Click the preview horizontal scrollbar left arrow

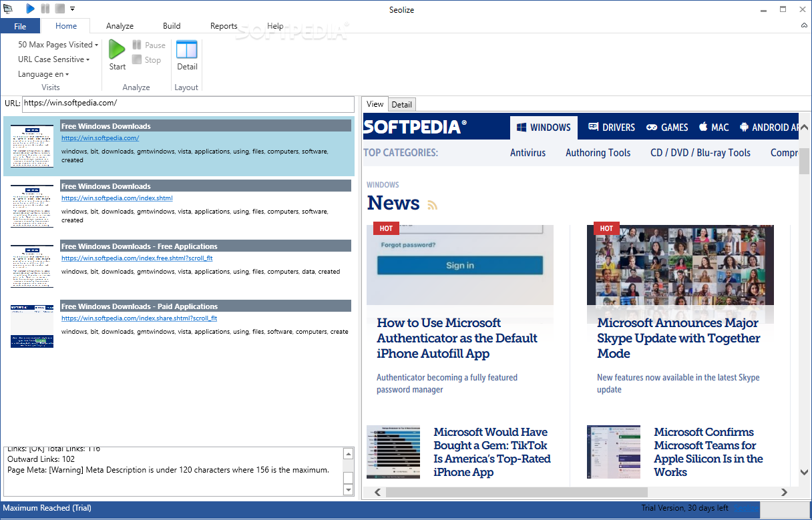(x=378, y=493)
